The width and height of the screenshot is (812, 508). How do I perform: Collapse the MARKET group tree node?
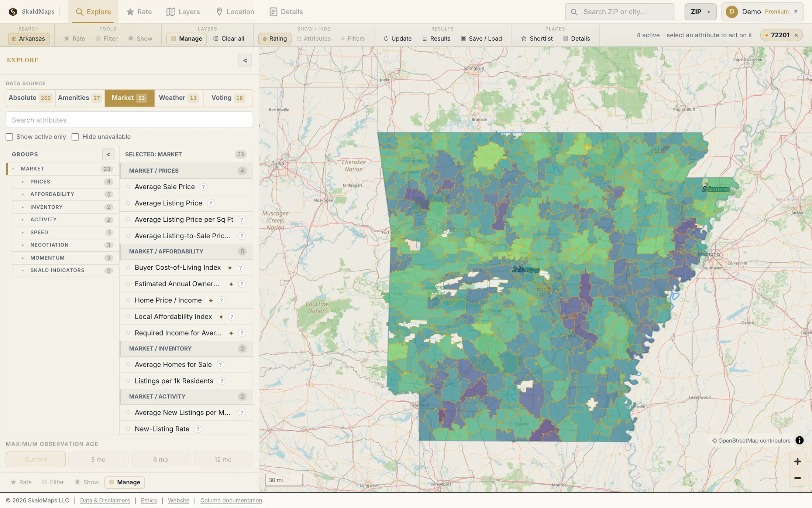coord(13,169)
